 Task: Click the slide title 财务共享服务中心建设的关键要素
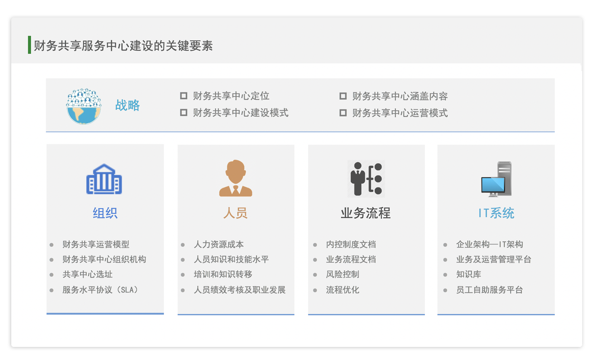123,46
